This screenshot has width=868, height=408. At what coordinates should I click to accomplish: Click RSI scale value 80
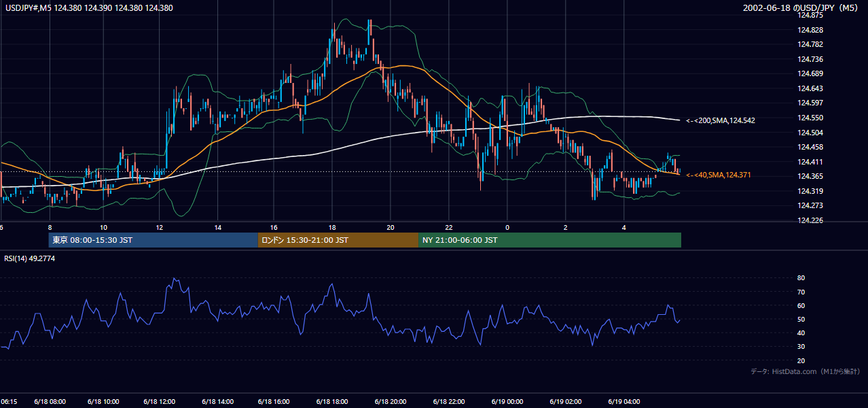[801, 278]
